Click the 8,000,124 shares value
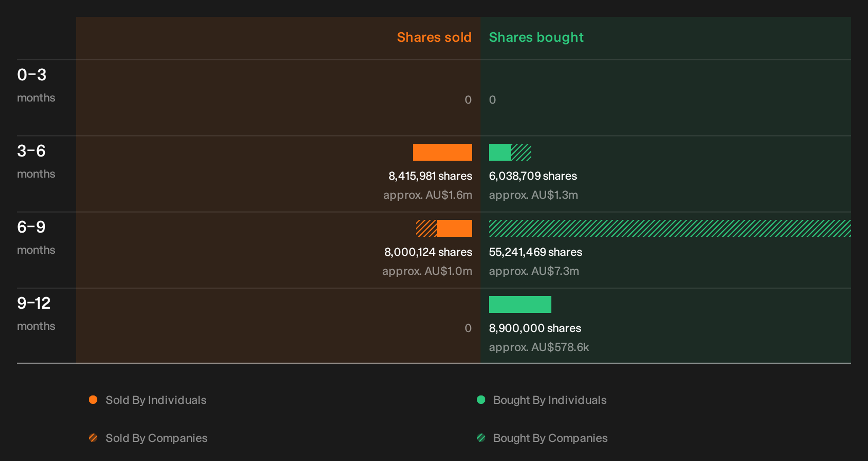This screenshot has height=461, width=868. [428, 252]
